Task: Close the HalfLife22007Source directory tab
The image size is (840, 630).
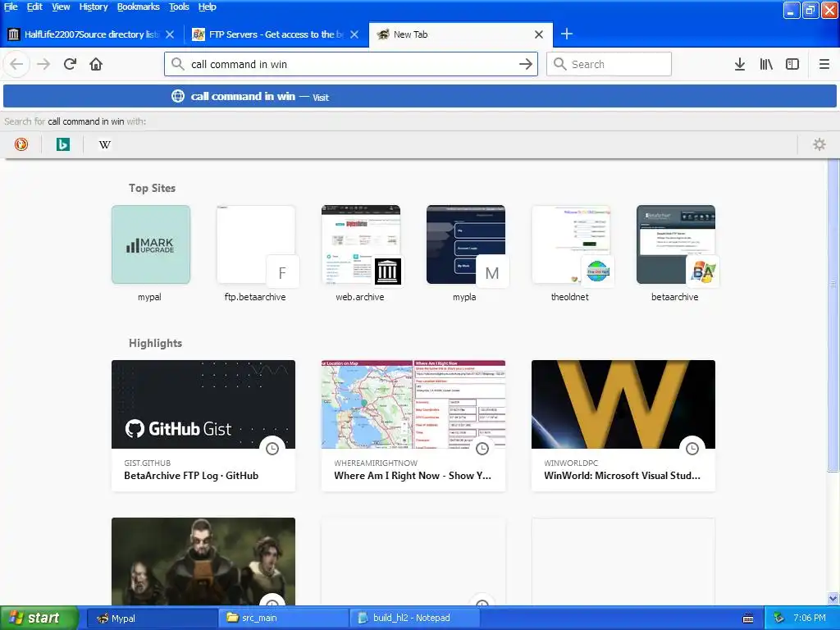Action: coord(170,34)
